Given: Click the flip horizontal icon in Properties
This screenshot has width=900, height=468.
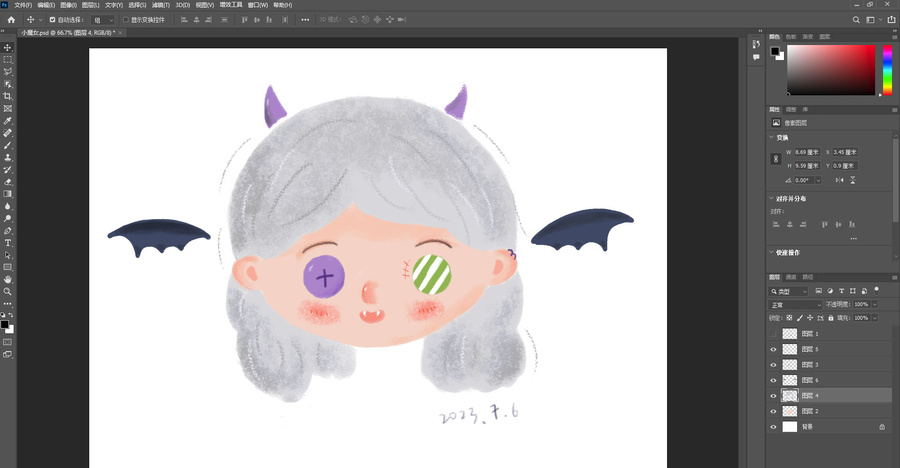Looking at the screenshot, I should click(839, 180).
